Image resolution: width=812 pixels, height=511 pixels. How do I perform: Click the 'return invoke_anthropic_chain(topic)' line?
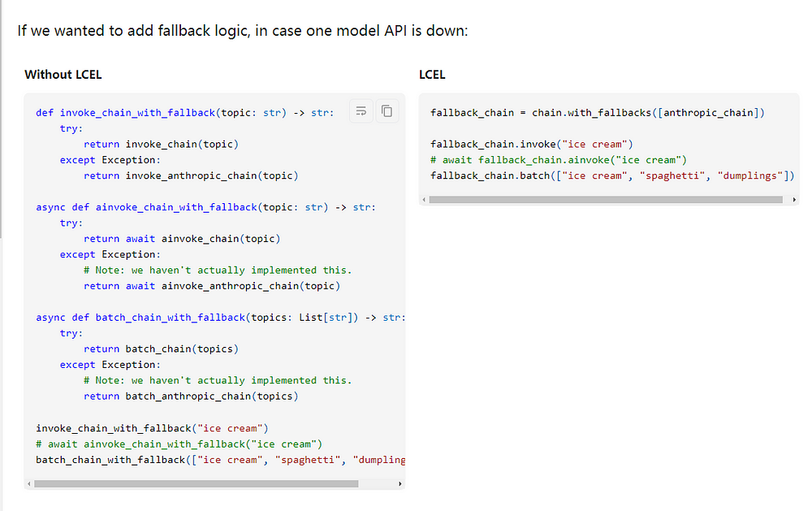pyautogui.click(x=191, y=175)
